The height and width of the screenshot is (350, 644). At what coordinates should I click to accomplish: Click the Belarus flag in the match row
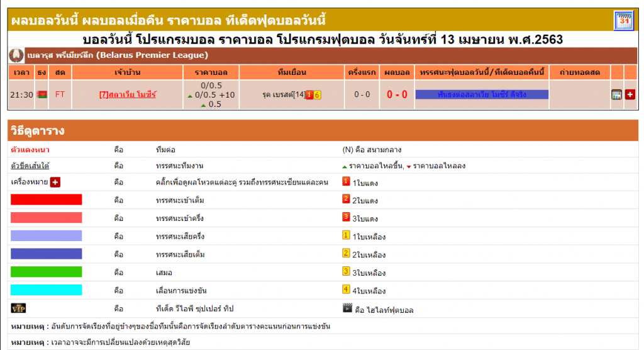[42, 94]
